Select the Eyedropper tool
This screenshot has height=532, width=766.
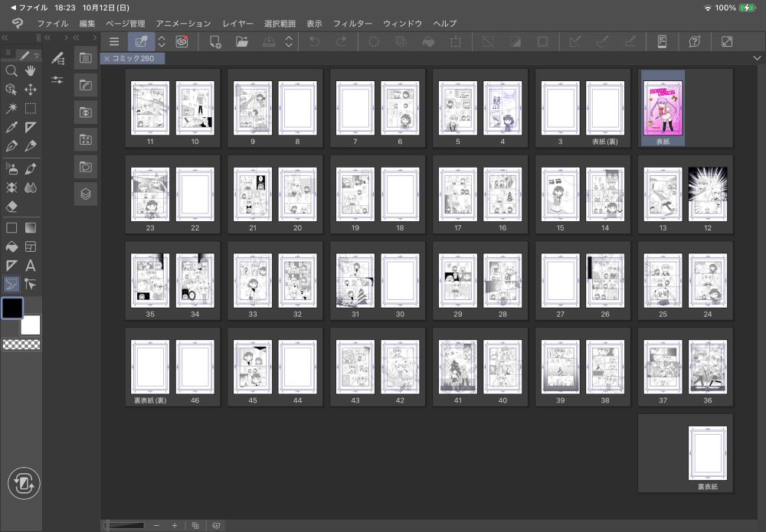[x=11, y=127]
